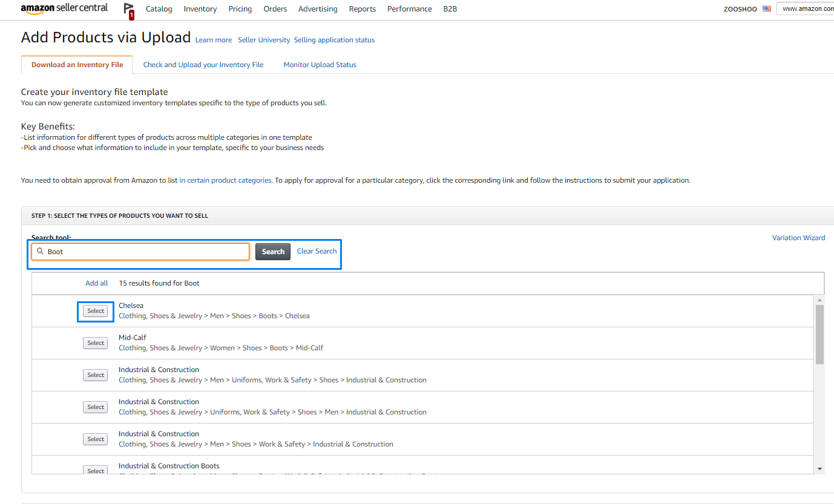Switch to Check and Upload your Inventory File tab

click(203, 64)
